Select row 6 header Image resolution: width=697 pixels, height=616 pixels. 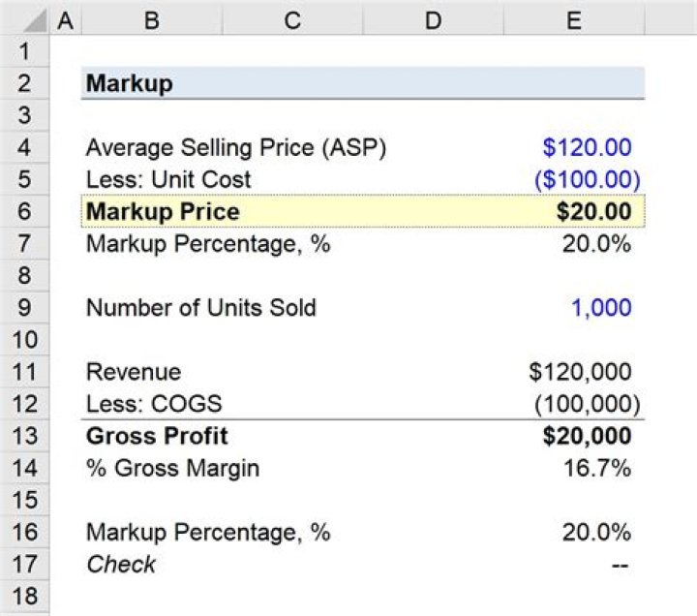point(24,211)
